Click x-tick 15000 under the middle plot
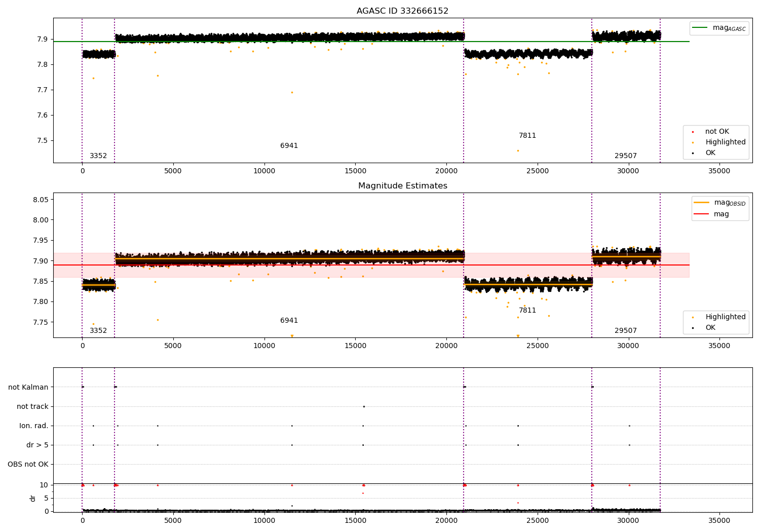Screen dimensions: 760x532 click(x=355, y=346)
